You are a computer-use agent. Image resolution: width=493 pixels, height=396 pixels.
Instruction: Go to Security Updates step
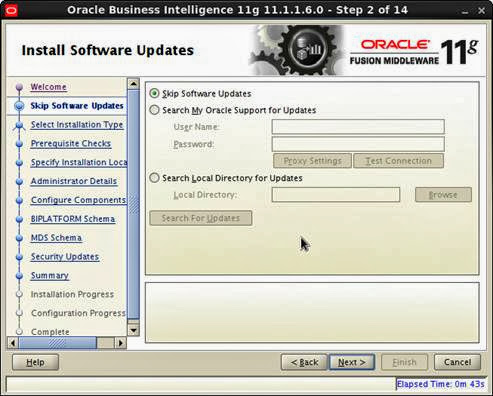(65, 257)
